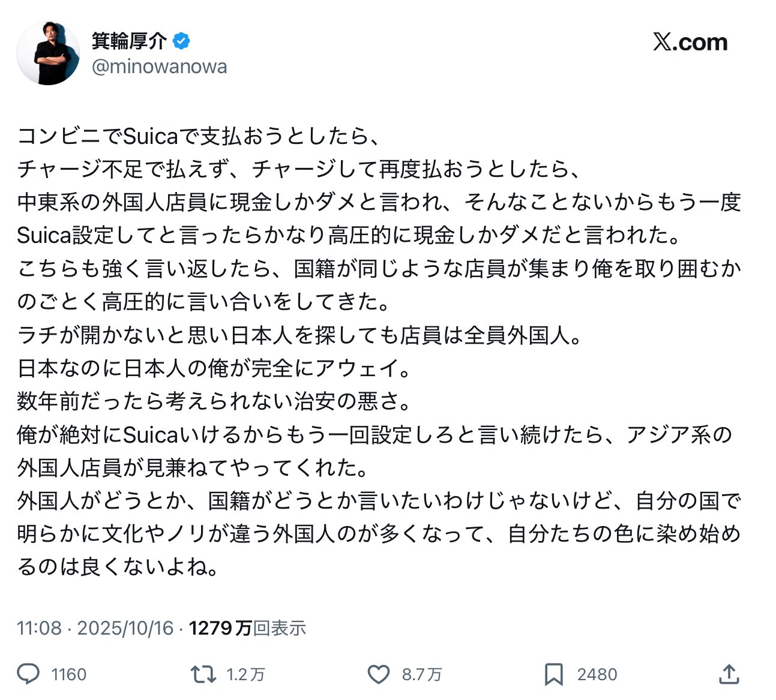Click the line starting with ラチが開かない
The height and width of the screenshot is (700, 776).
[300, 335]
